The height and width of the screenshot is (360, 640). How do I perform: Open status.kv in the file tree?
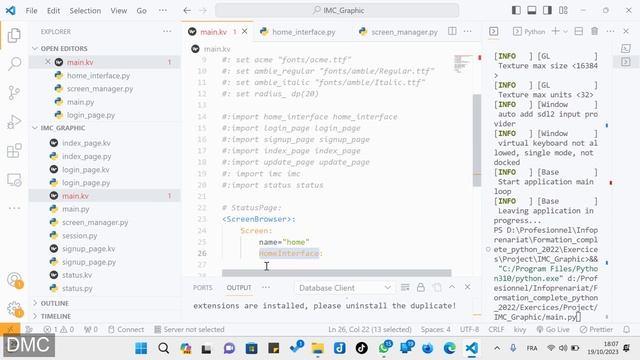pos(77,275)
